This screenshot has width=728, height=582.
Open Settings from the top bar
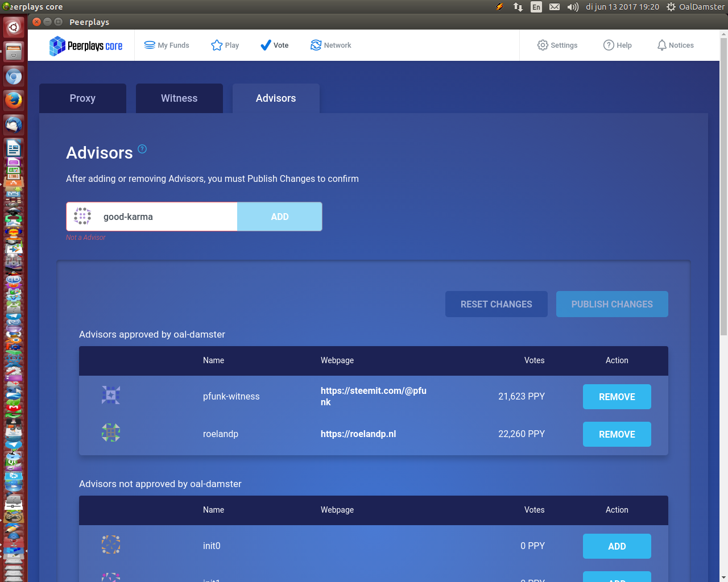tap(557, 45)
